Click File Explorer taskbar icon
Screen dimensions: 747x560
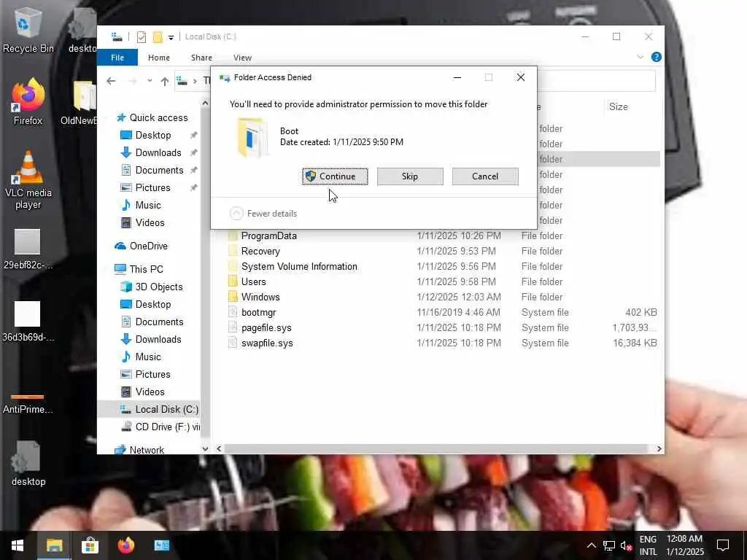coord(54,545)
